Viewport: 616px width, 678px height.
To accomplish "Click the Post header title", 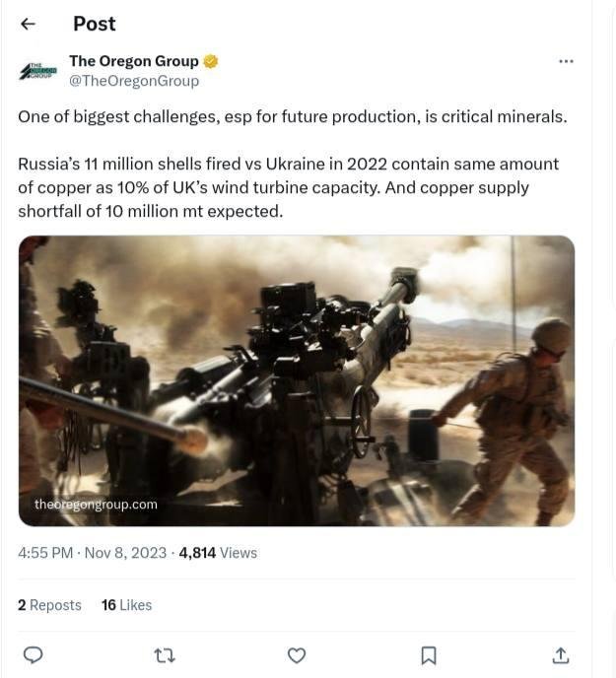I will 95,24.
